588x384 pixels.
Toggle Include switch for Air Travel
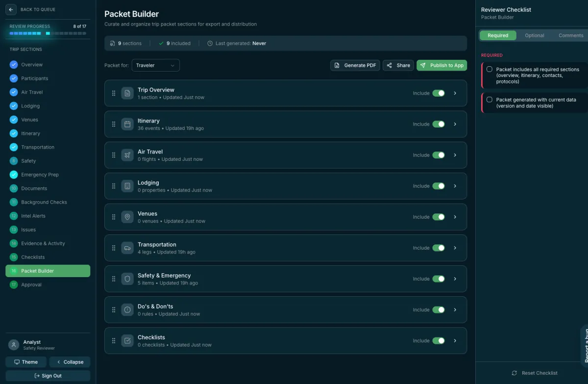pos(439,155)
